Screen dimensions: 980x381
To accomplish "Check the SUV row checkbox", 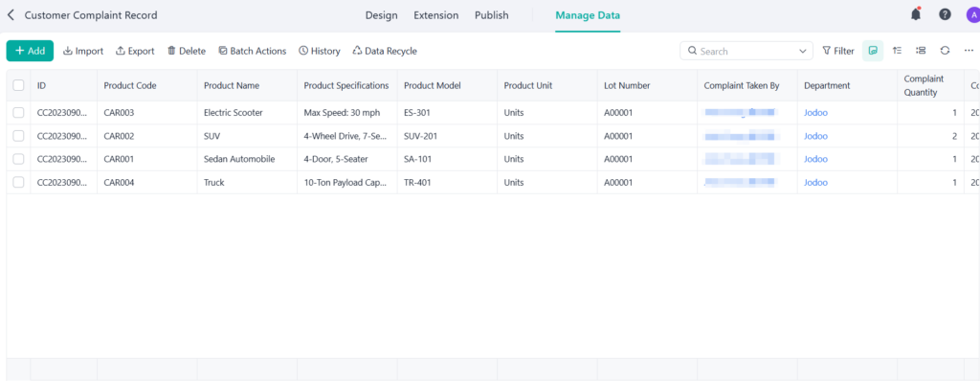I will (19, 136).
